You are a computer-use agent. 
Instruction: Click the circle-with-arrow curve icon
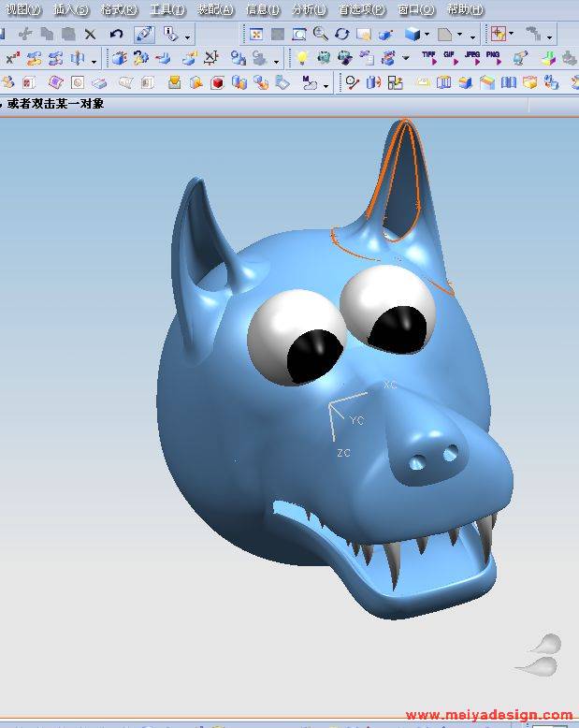(x=353, y=82)
